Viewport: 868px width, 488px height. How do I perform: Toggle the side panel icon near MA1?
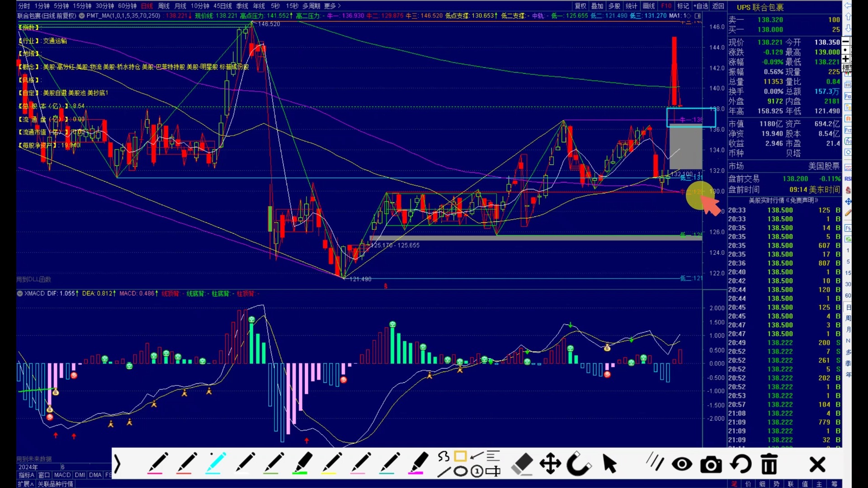[x=698, y=15]
